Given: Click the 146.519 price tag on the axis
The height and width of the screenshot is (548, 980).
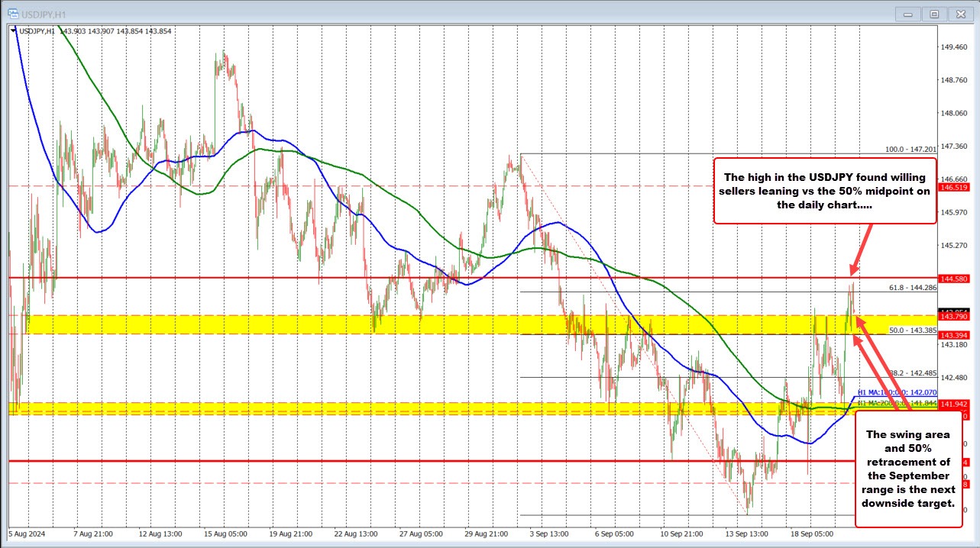Looking at the screenshot, I should coord(953,188).
